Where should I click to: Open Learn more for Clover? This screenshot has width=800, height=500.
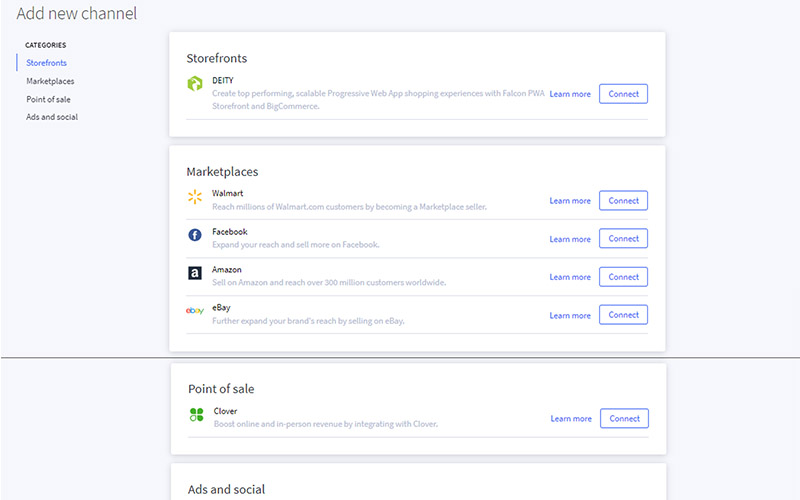[571, 419]
